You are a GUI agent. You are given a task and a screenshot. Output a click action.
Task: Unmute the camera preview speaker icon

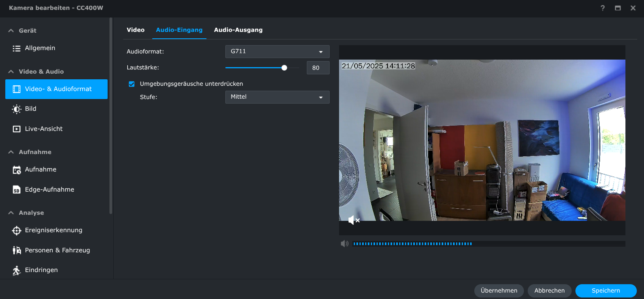click(x=353, y=220)
